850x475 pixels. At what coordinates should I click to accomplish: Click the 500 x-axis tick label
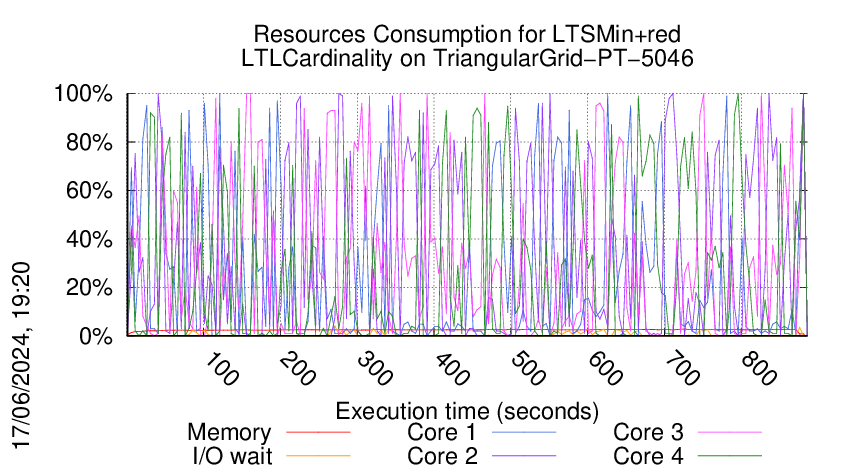tap(528, 369)
